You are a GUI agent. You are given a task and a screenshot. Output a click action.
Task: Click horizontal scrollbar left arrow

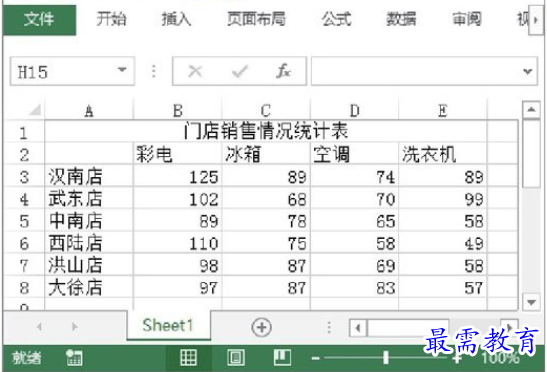click(358, 328)
